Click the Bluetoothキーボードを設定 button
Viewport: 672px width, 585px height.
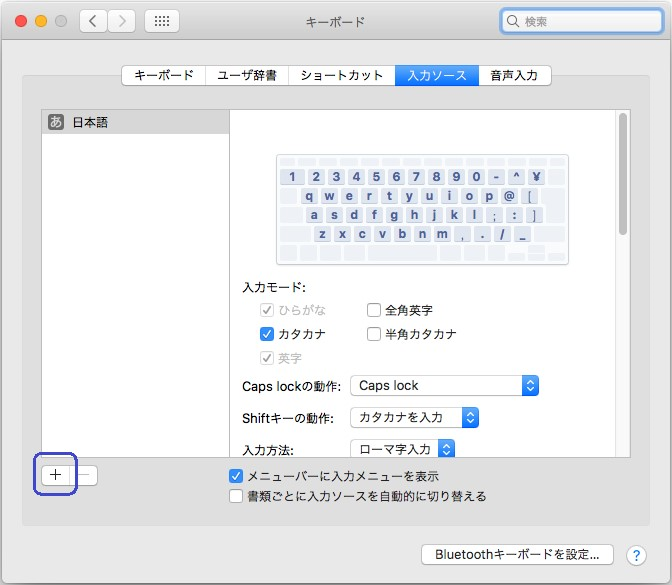517,554
